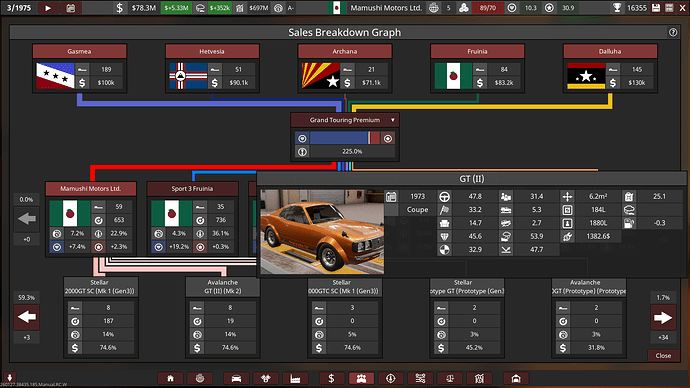
Task: Click the trophy score icon
Action: click(617, 8)
